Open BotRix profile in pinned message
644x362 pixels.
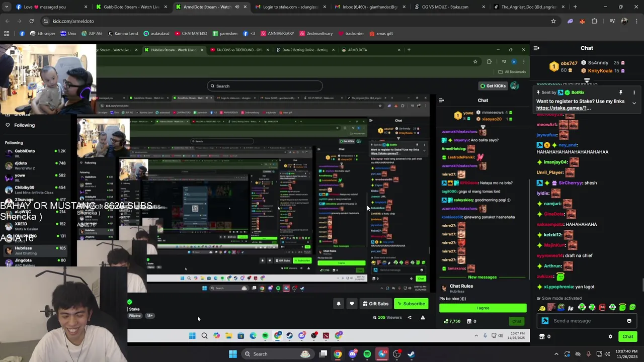tap(578, 93)
